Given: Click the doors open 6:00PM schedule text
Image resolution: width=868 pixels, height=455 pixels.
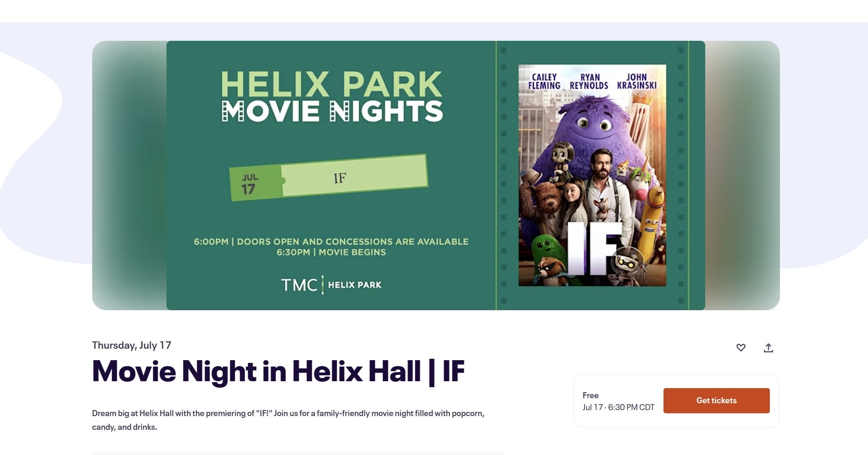Looking at the screenshot, I should (x=331, y=241).
